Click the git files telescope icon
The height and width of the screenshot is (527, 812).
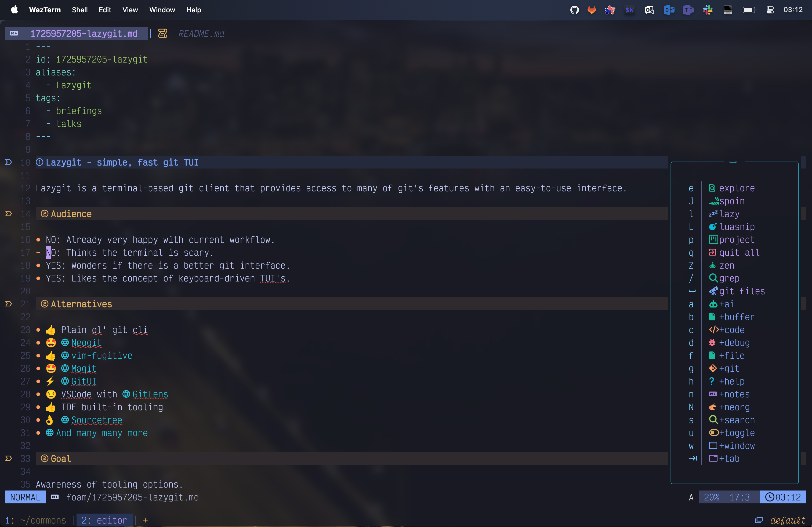coord(713,291)
